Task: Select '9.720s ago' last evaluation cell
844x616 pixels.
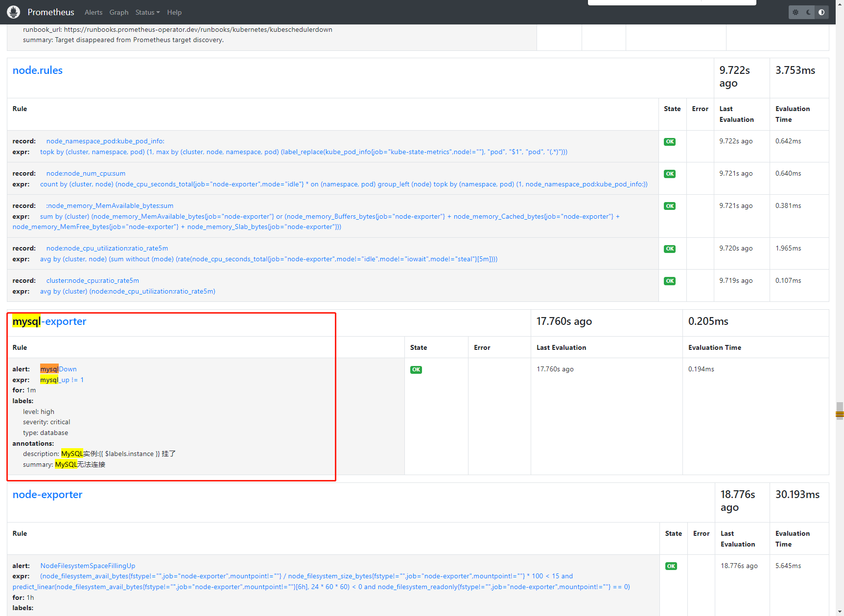Action: [x=736, y=249]
